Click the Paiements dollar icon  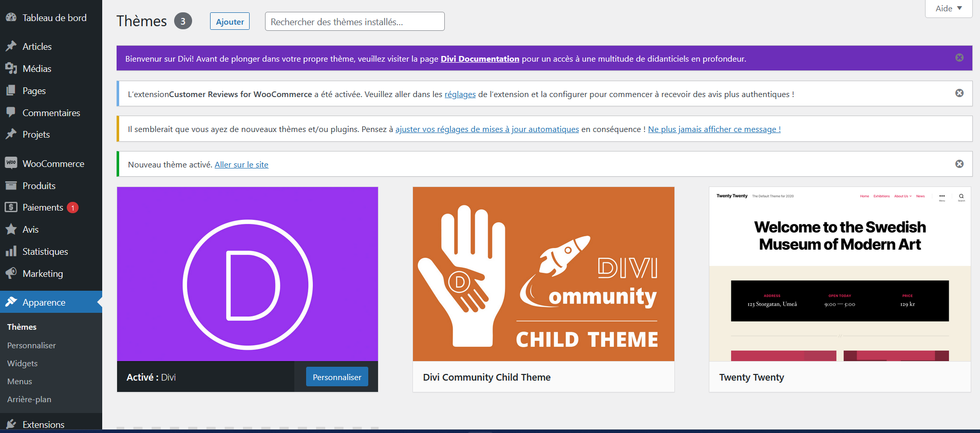11,207
